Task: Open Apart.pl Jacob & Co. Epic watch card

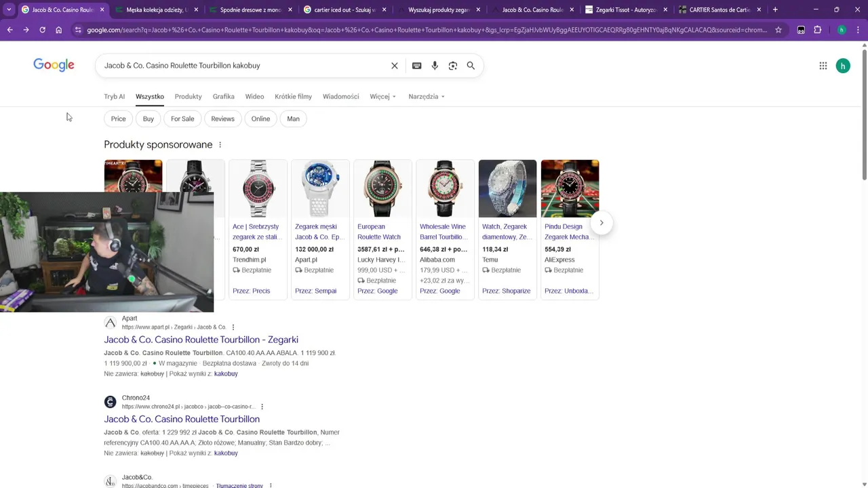Action: click(320, 229)
